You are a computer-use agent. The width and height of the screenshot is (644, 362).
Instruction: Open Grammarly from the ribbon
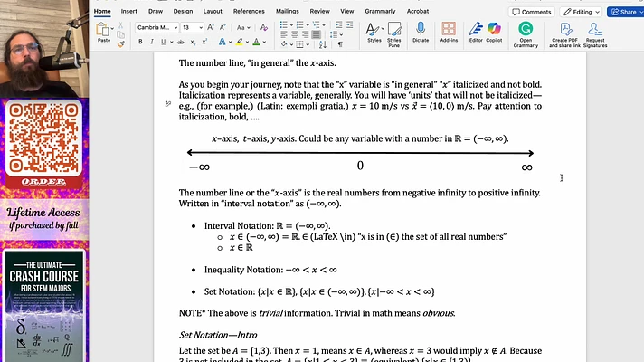[x=526, y=32]
